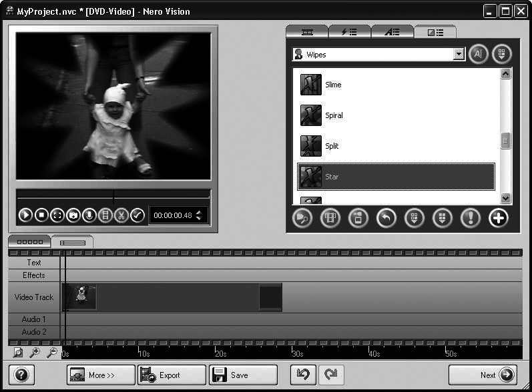Switch to the storyboard view tab
Viewport: 532px width, 392px height.
(29, 242)
